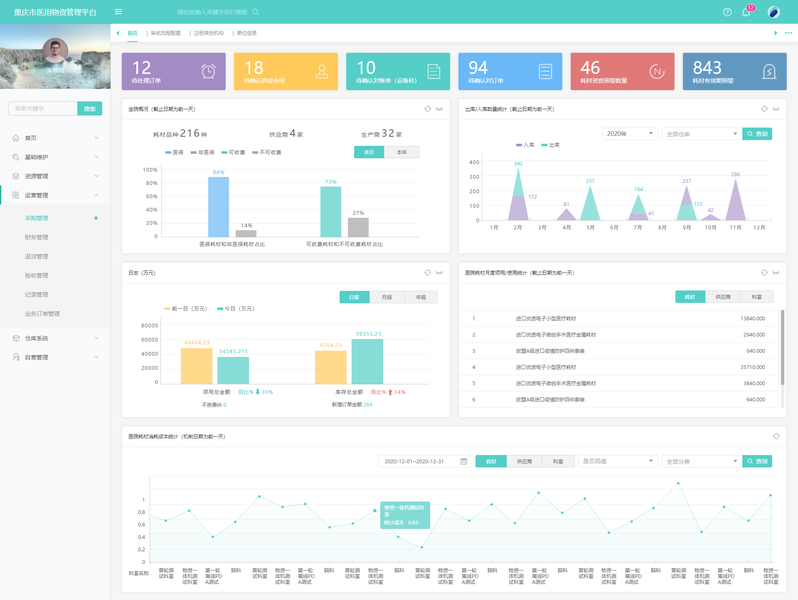The height and width of the screenshot is (600, 798).
Task: Select 本月 toggle in overview panel
Action: (369, 152)
